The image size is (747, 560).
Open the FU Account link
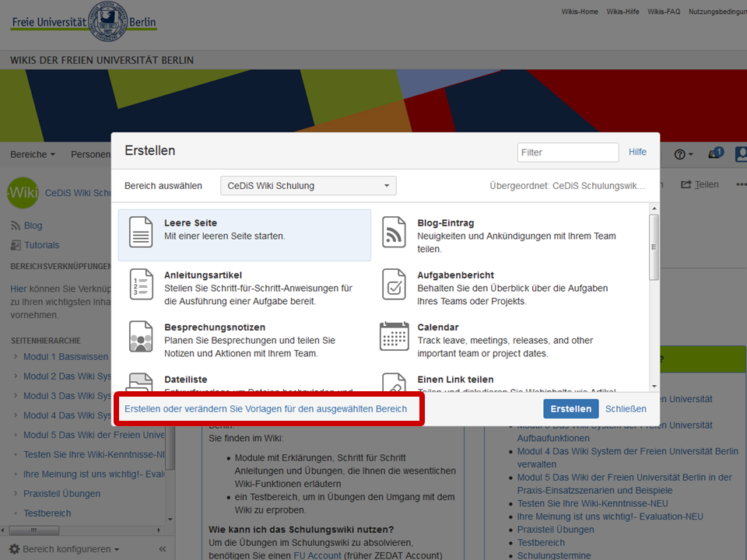317,555
